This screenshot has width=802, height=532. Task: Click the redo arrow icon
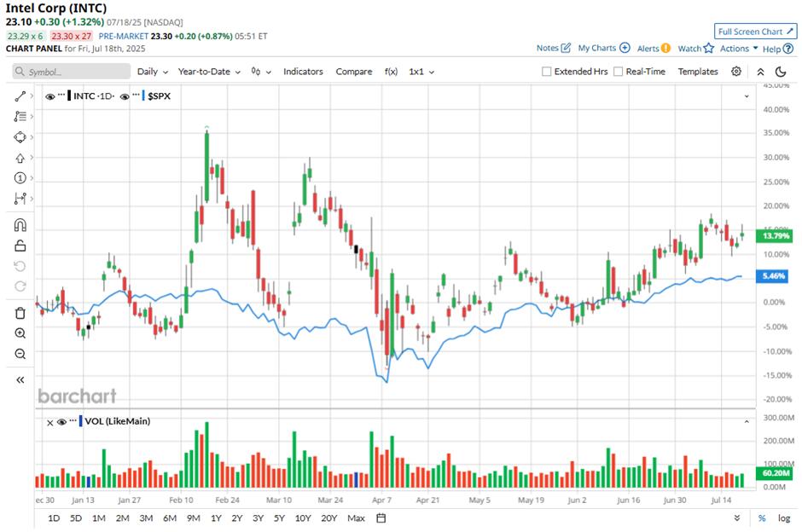(x=20, y=286)
